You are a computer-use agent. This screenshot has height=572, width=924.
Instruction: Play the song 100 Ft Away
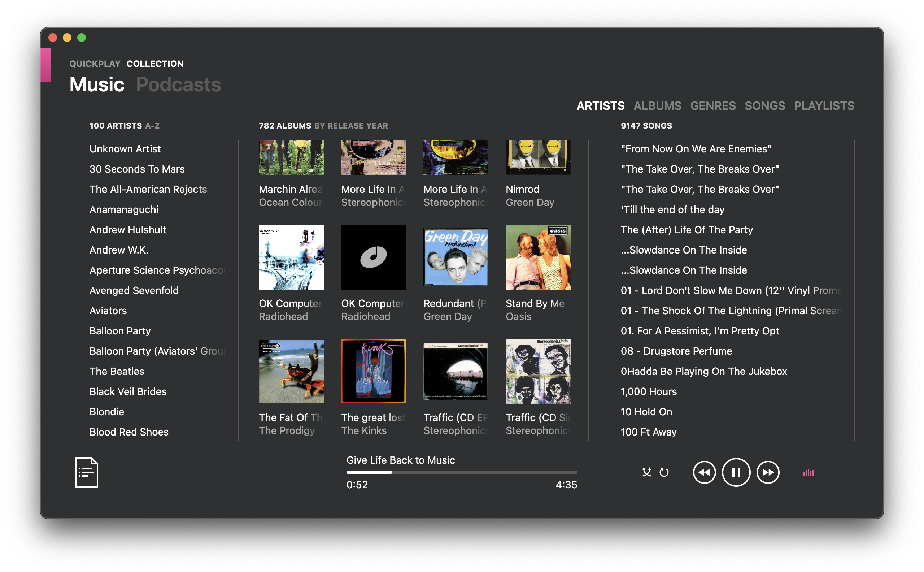point(649,432)
